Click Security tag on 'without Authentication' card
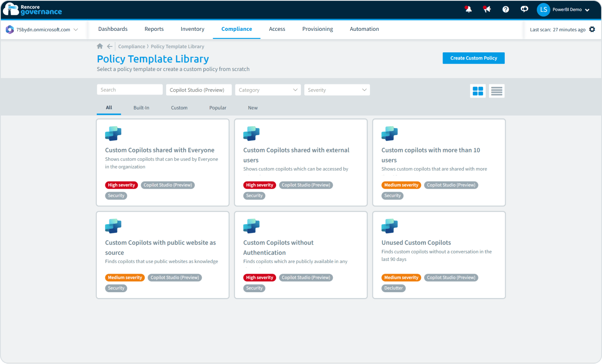The width and height of the screenshot is (602, 364). (254, 288)
